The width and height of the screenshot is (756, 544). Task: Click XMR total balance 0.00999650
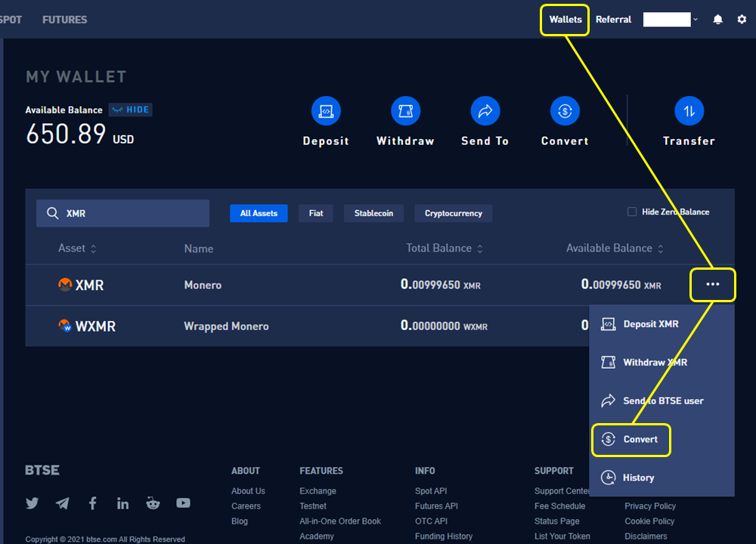click(440, 284)
